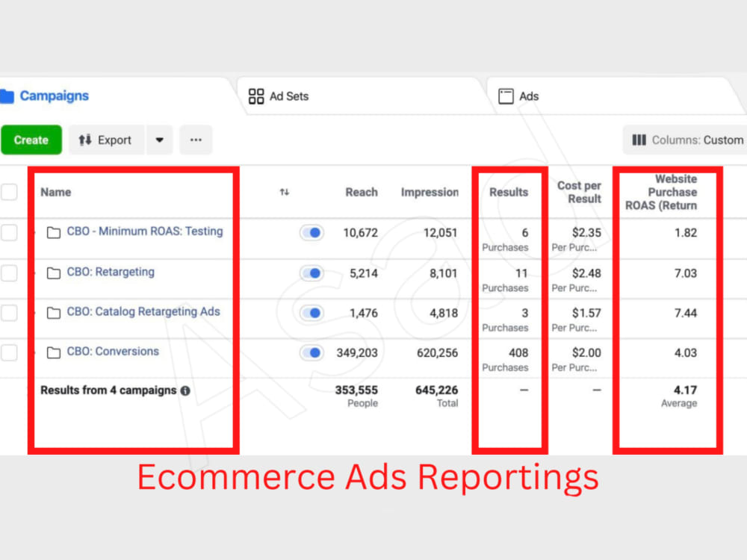747x560 pixels.
Task: Click ROAS value 7.44
Action: click(x=686, y=314)
